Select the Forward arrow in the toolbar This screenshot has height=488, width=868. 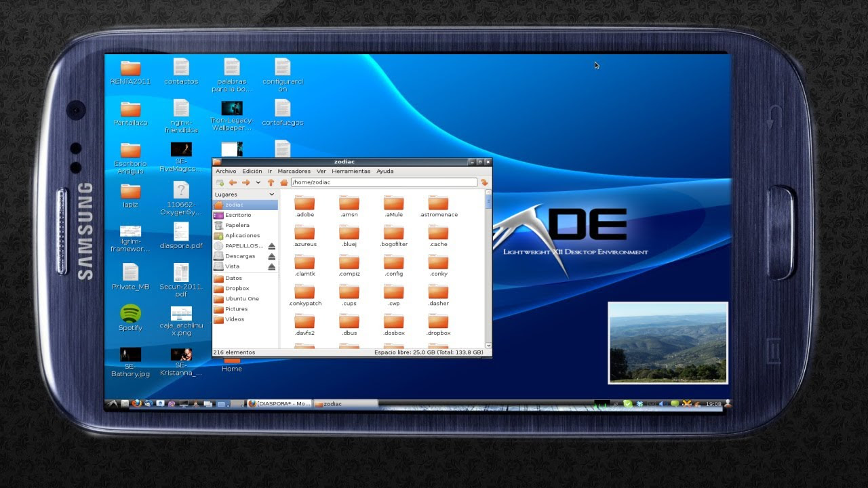(246, 182)
